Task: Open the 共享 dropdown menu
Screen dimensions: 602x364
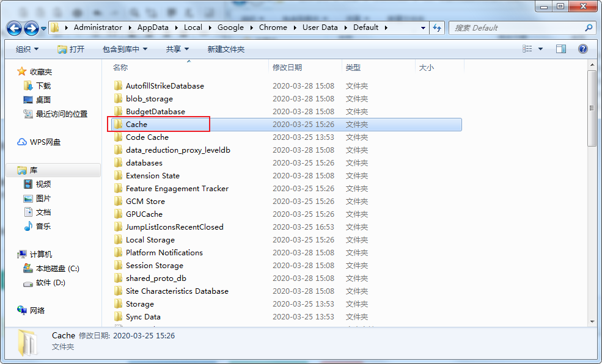Action: point(177,49)
